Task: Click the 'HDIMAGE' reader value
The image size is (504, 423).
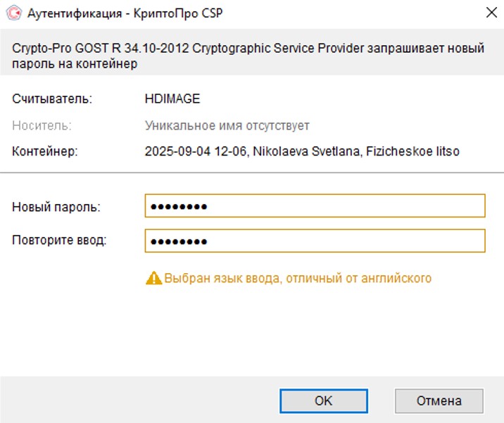Action: pos(172,99)
